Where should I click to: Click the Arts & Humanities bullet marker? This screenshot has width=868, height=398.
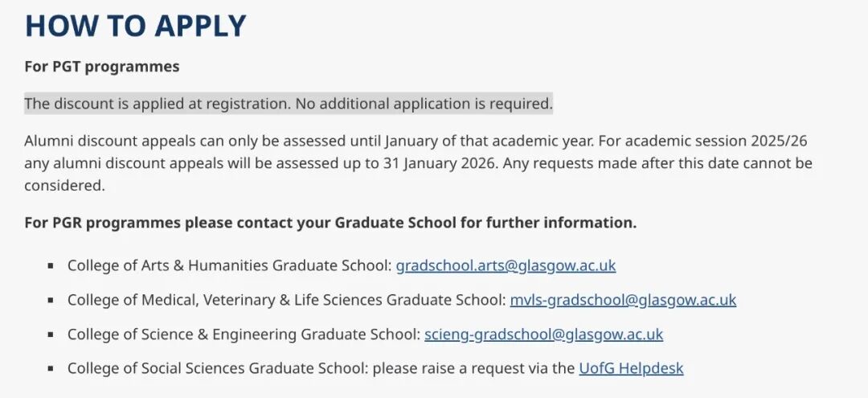(51, 265)
